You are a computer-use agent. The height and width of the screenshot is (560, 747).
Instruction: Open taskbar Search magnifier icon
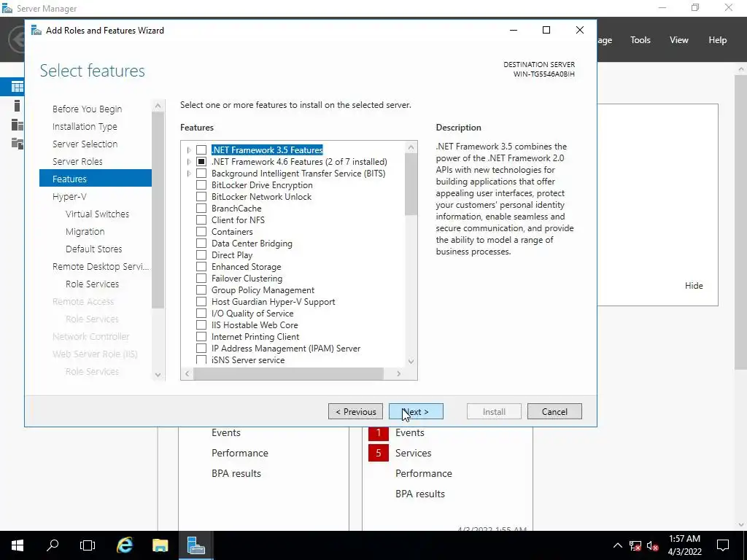(x=53, y=545)
